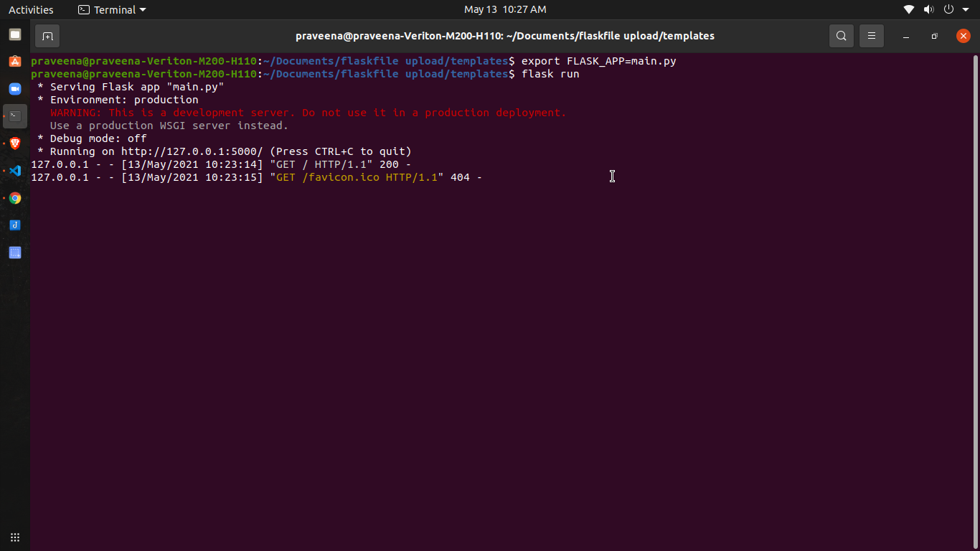Click the power icon in the top bar
The height and width of the screenshot is (551, 980).
click(x=948, y=9)
